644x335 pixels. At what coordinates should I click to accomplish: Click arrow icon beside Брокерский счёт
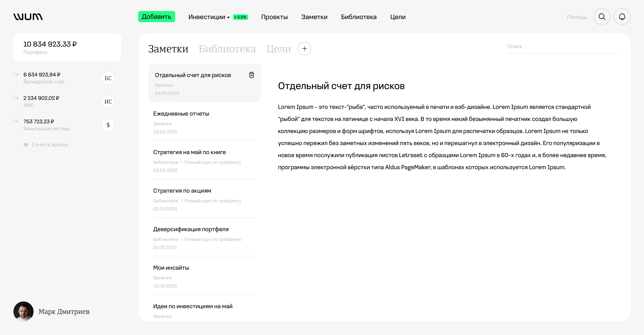pos(16,74)
